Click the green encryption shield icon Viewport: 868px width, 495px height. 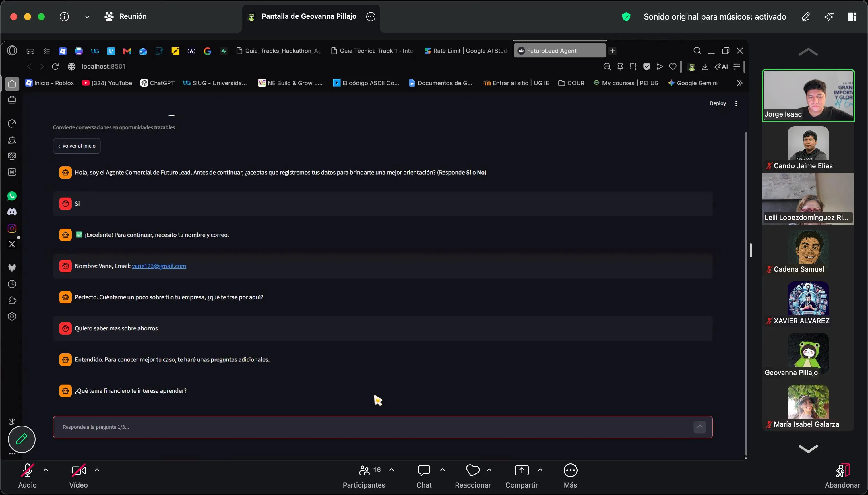626,17
